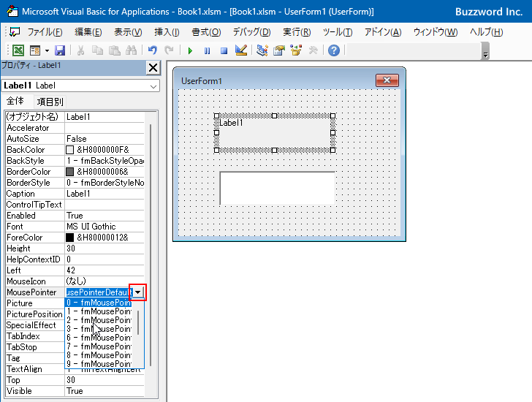The image size is (532, 402).
Task: Click the top-middle resize handle of Label1
Action: click(275, 115)
